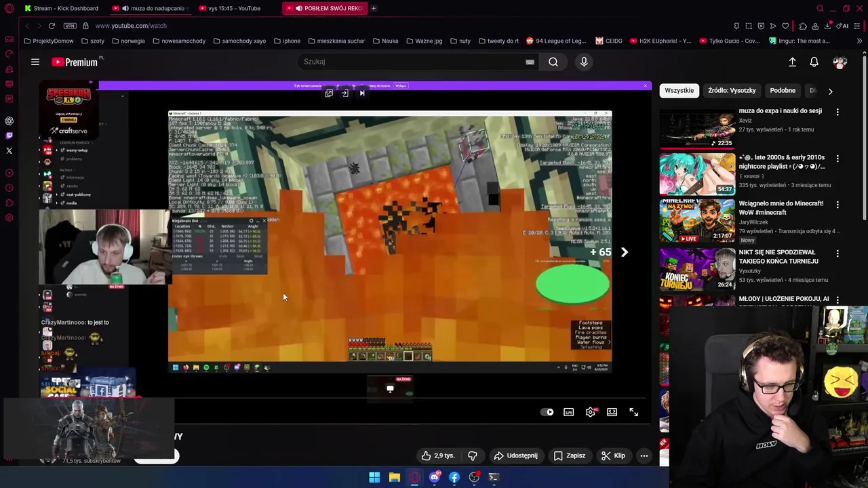The height and width of the screenshot is (488, 868).
Task: Add page to bookmarks heart icon
Action: click(x=785, y=26)
